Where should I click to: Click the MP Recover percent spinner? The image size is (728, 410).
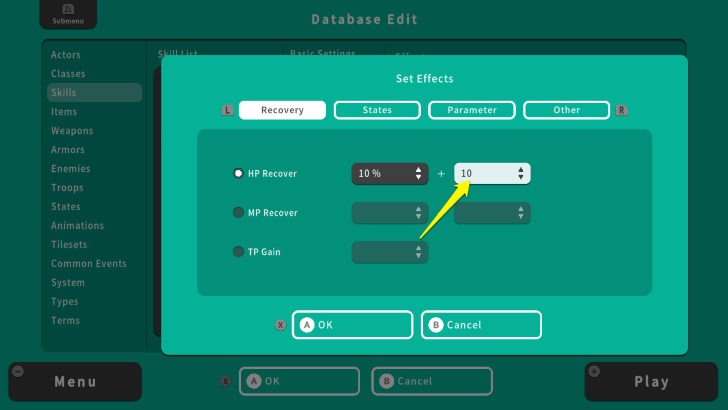(x=390, y=213)
